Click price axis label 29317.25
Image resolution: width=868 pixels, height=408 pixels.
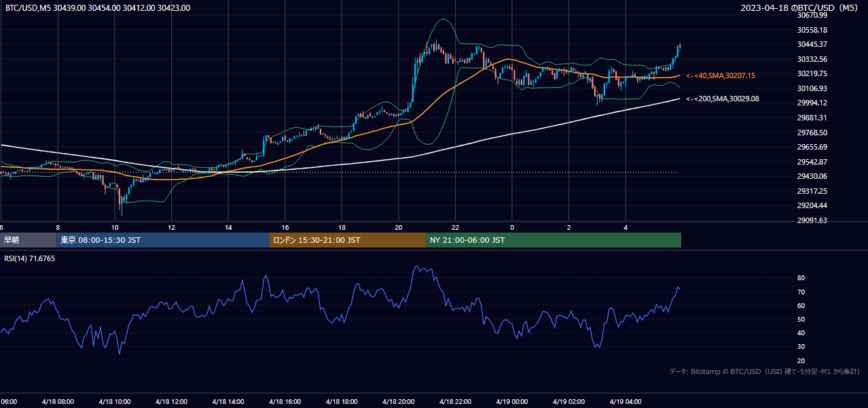[812, 191]
